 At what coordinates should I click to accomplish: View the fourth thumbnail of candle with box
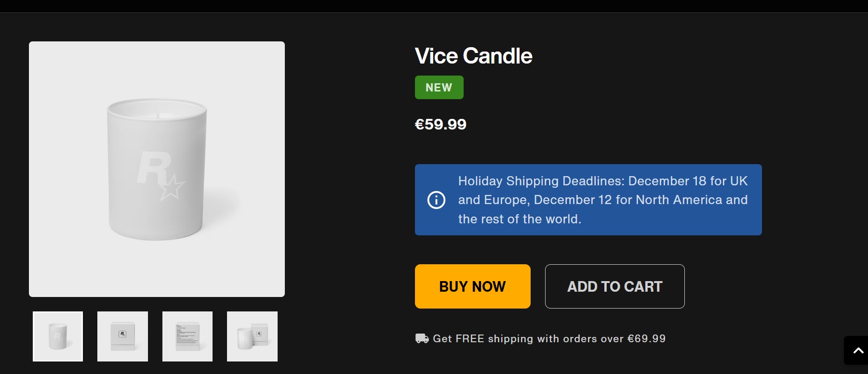tap(252, 336)
